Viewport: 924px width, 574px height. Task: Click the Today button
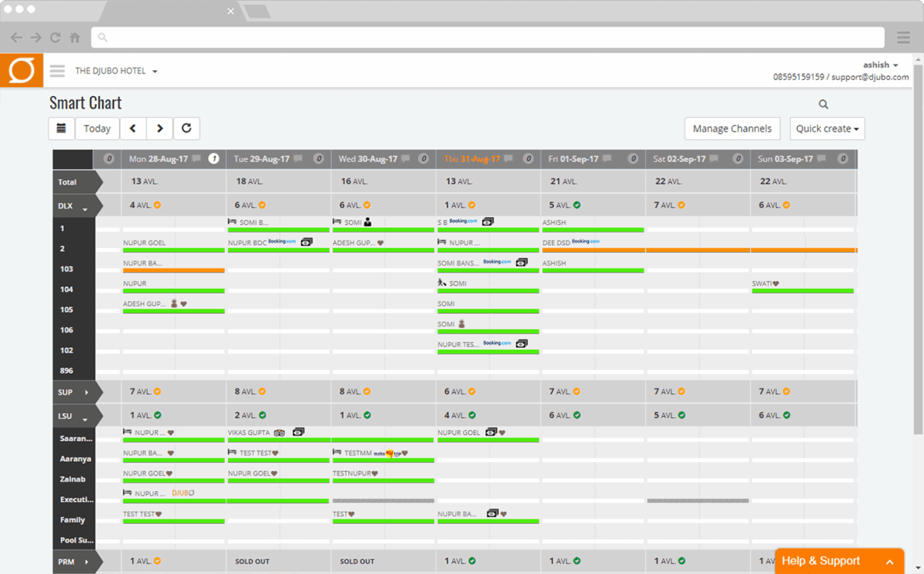pos(97,128)
